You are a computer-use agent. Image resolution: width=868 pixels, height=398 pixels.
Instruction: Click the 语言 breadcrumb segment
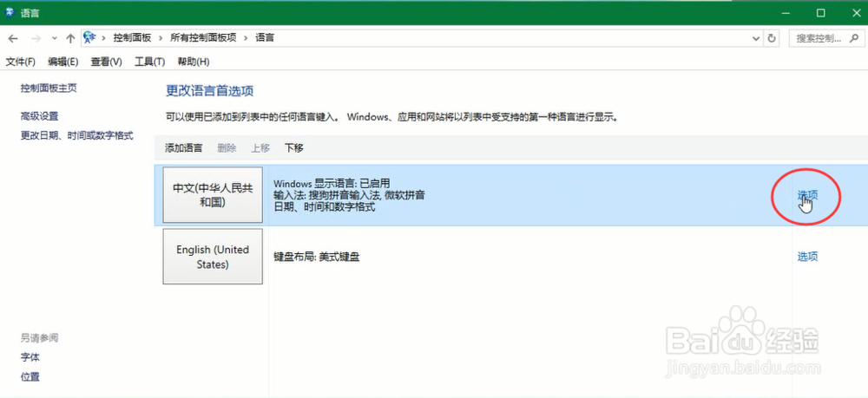point(265,37)
